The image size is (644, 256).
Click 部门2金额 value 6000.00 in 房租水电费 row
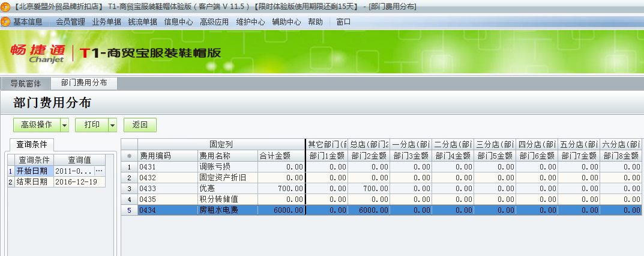(369, 210)
